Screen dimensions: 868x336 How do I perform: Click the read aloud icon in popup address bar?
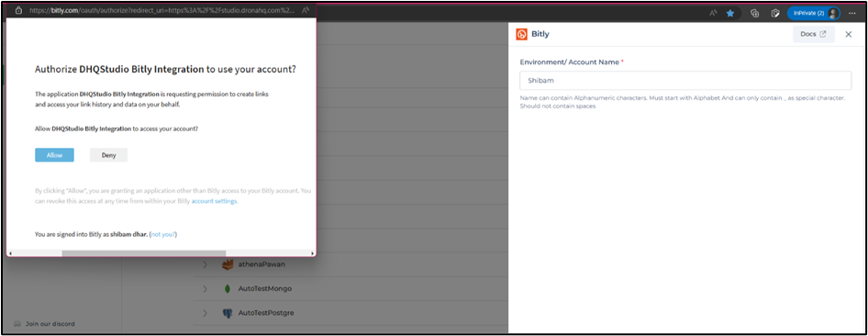coord(306,10)
